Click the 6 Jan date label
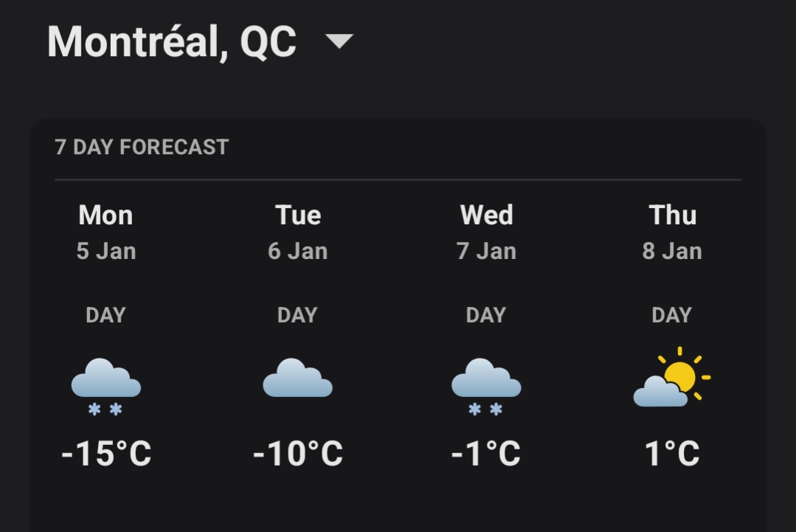Viewport: 796px width, 532px height. 298,251
